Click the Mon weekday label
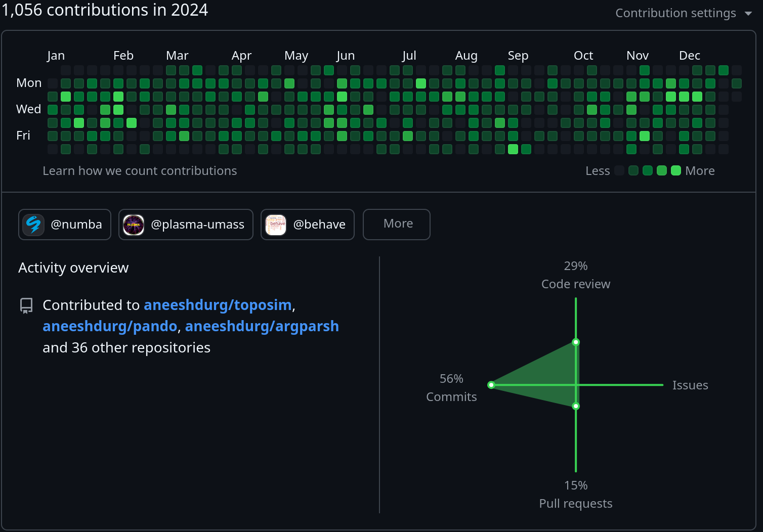This screenshot has height=532, width=763. (29, 83)
